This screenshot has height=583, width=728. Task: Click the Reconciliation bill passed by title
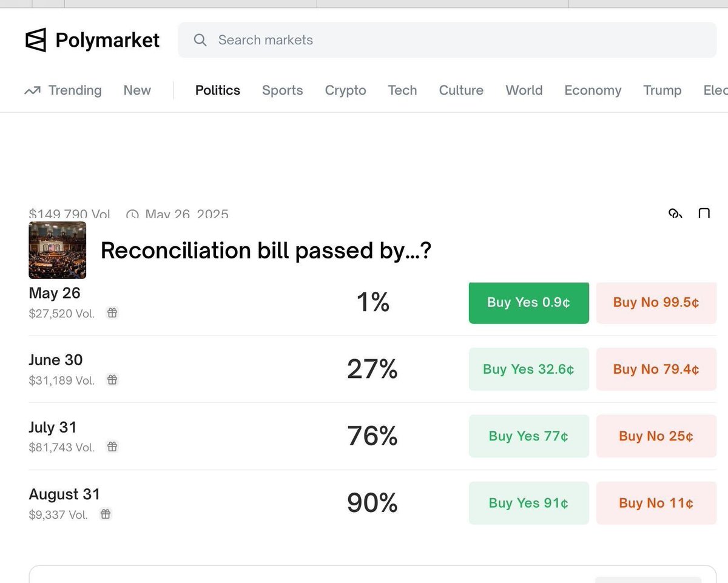[266, 250]
